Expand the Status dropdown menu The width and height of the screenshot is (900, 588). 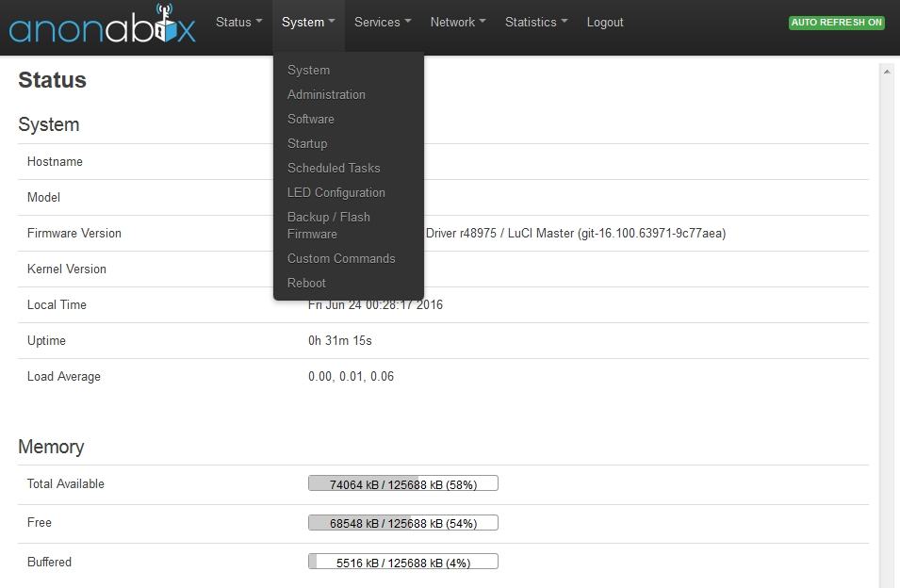click(238, 22)
